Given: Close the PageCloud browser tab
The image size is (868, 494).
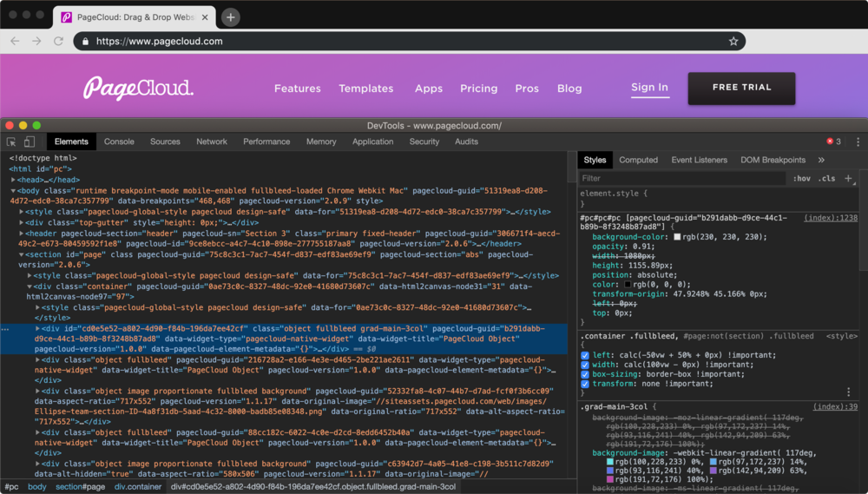Looking at the screenshot, I should (x=205, y=17).
